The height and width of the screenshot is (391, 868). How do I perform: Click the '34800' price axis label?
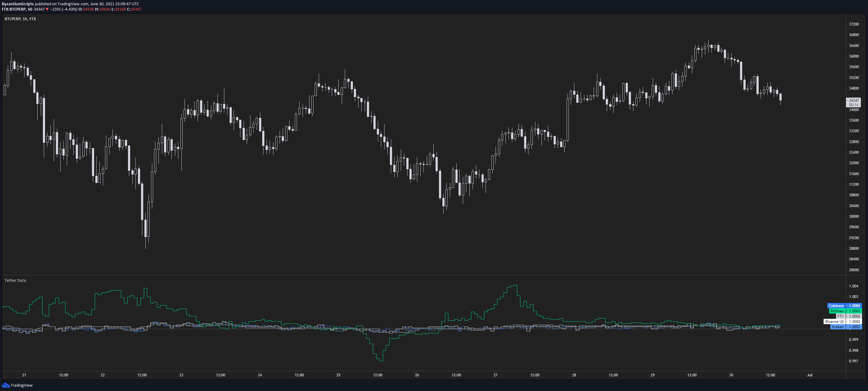[854, 88]
